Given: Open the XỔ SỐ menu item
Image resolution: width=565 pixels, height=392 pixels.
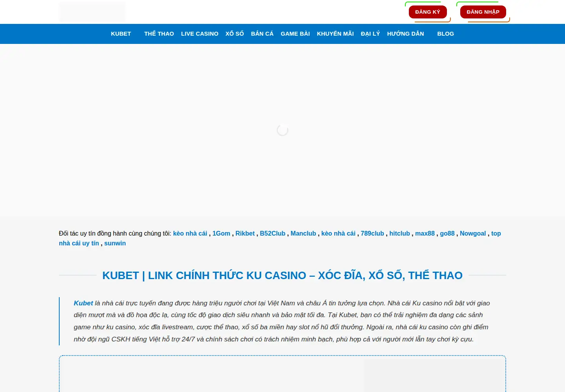Looking at the screenshot, I should (x=235, y=34).
